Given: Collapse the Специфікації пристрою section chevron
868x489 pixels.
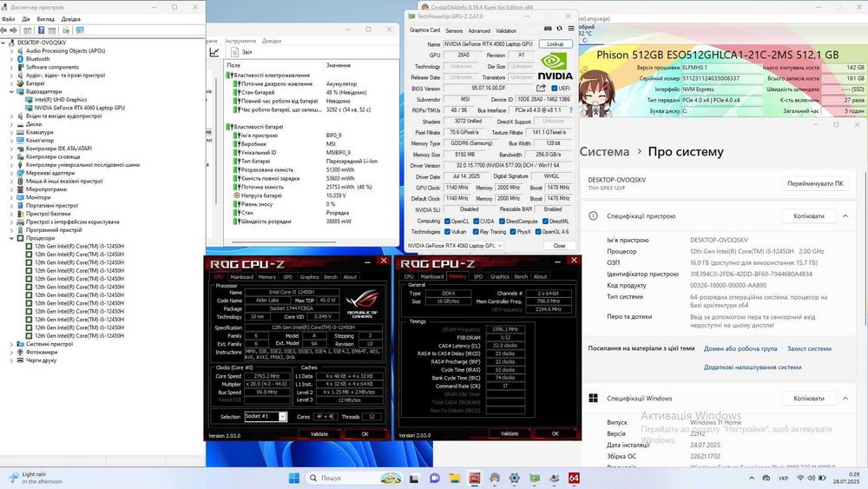Looking at the screenshot, I should [x=845, y=216].
